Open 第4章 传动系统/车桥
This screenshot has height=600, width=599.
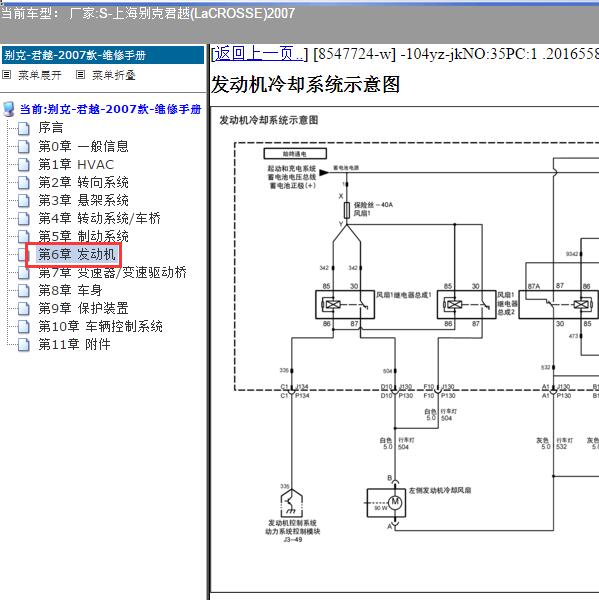coord(99,218)
